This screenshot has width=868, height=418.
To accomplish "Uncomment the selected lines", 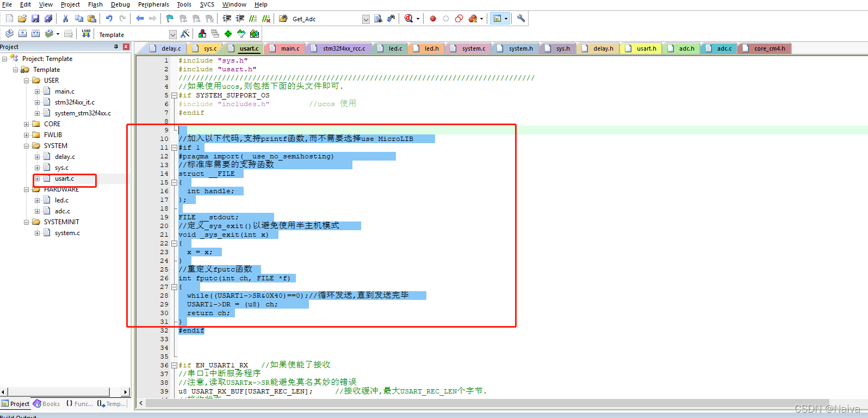I will pos(266,19).
